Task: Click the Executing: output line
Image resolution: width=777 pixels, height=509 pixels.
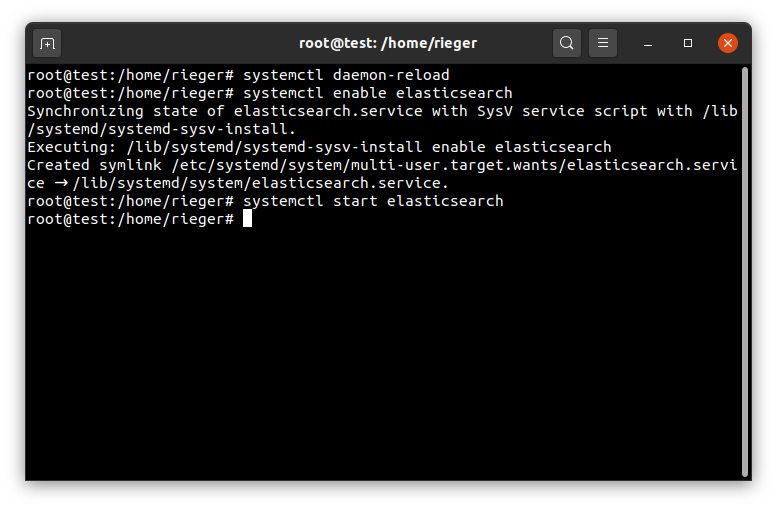Action: pyautogui.click(x=319, y=147)
